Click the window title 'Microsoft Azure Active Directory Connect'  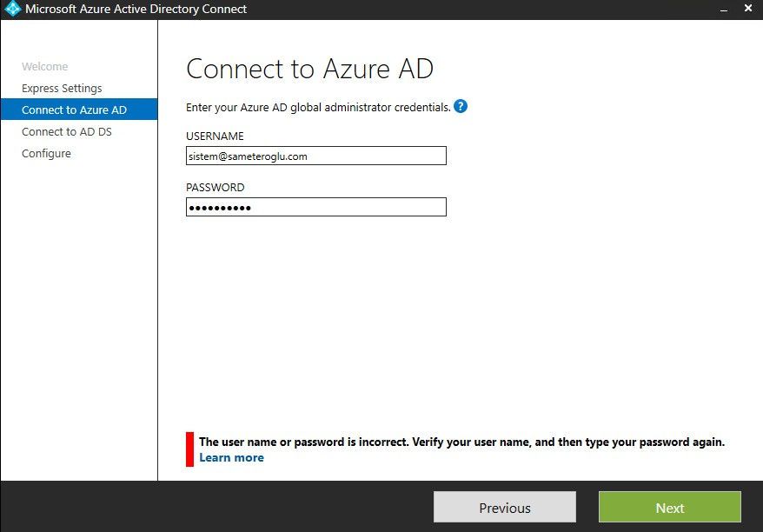[136, 9]
